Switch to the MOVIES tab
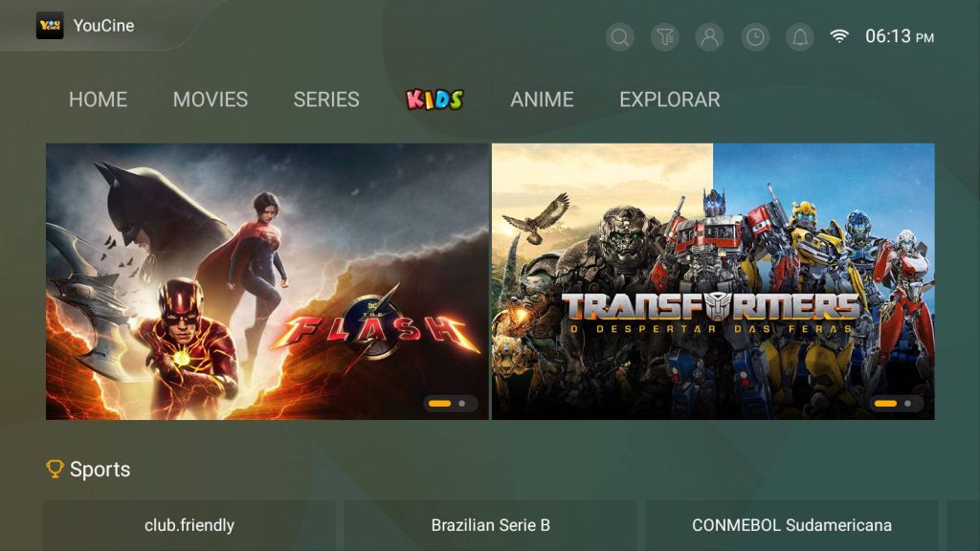 point(211,99)
